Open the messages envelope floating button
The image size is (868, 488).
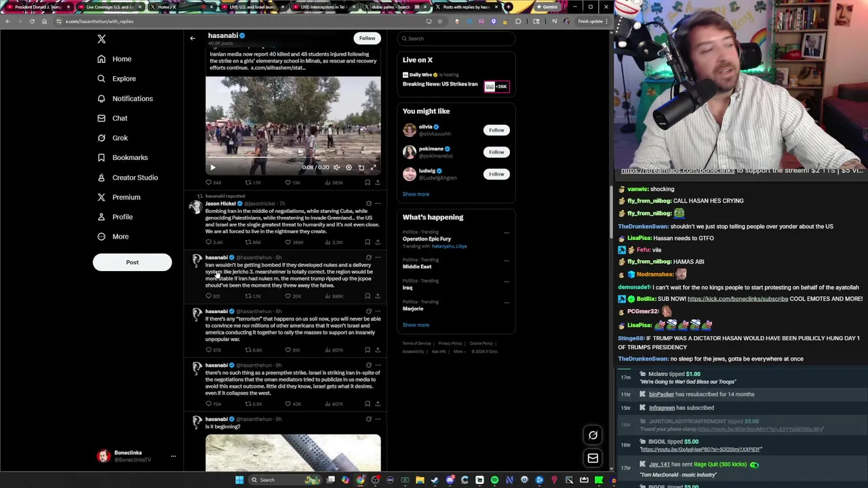click(593, 458)
